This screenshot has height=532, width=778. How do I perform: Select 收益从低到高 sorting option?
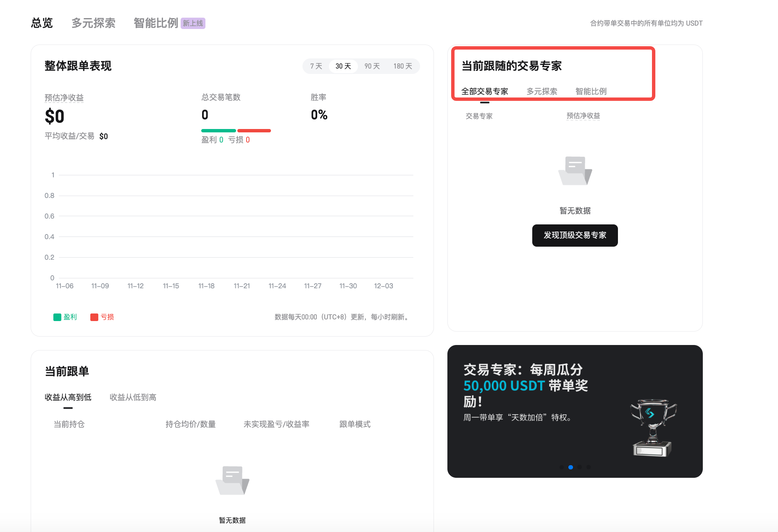132,397
